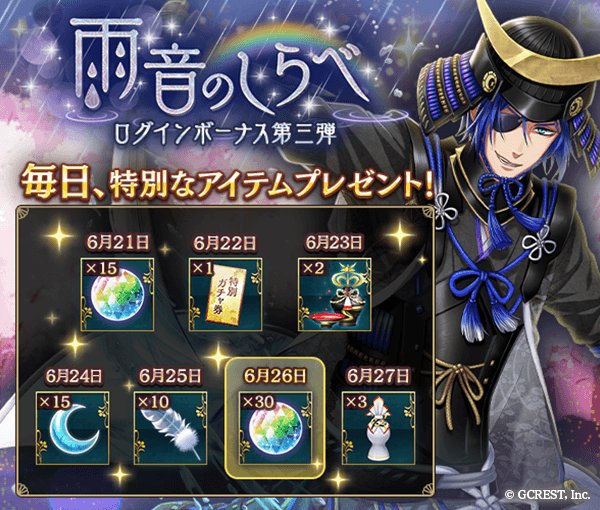Screen dimensions: 600x510
Task: Click the © GCREST, Inc. copyright text
Action: point(547,495)
